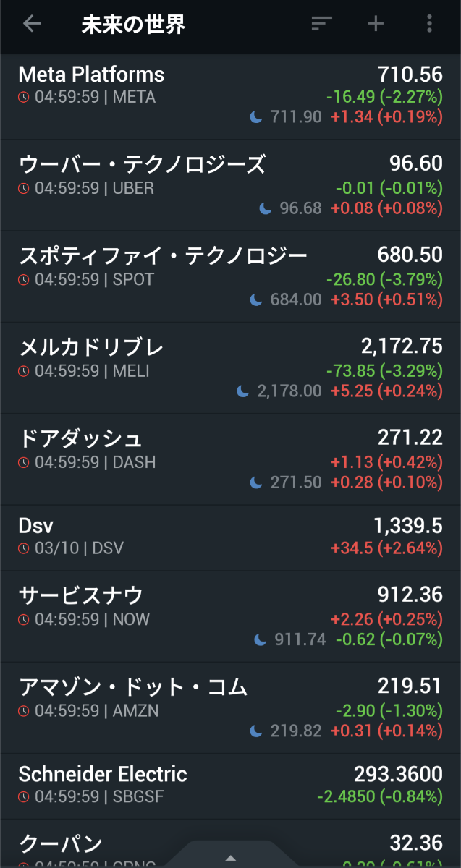The image size is (461, 868).
Task: Tap the サービスナウ list entry
Action: click(x=80, y=596)
